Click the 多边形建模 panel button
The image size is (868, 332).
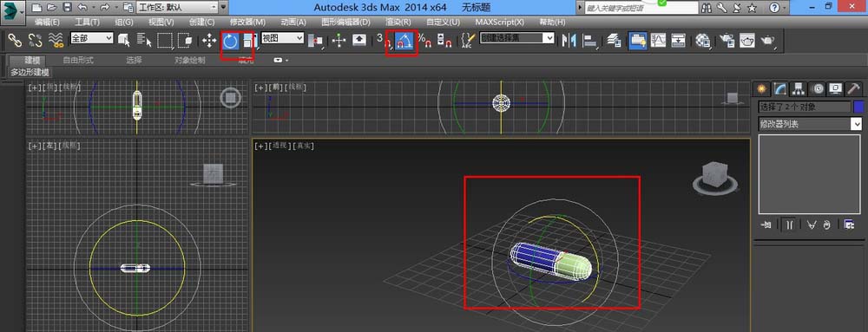[30, 72]
